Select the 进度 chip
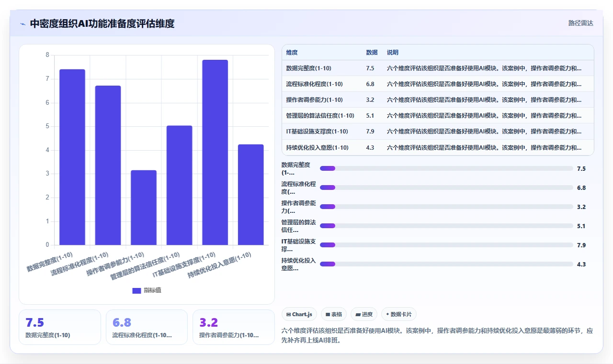 click(x=364, y=314)
